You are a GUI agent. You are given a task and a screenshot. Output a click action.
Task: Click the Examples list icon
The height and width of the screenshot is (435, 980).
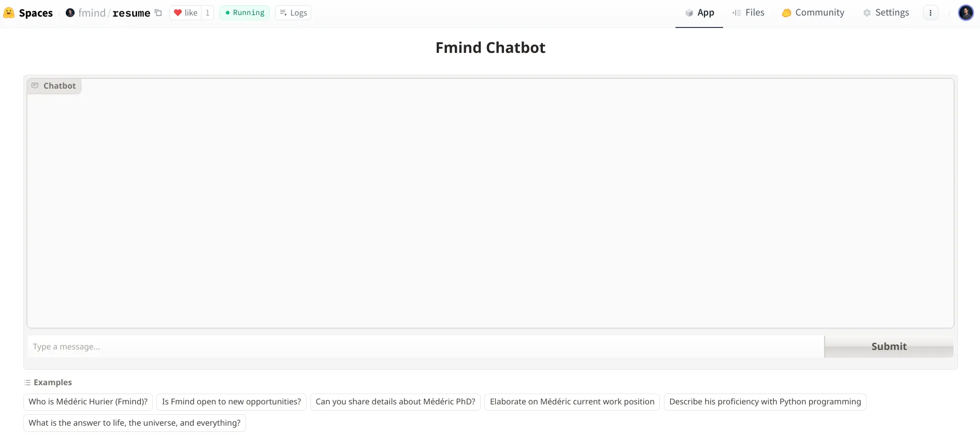[x=27, y=383]
